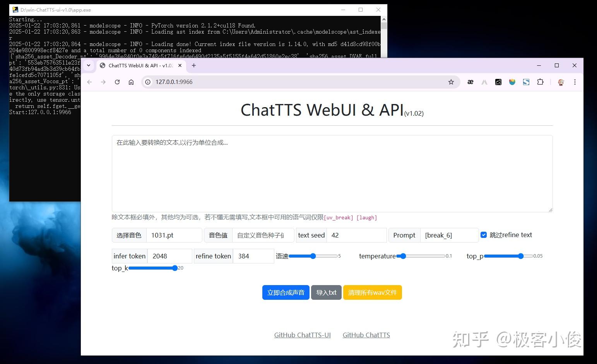Click the browser profile avatar icon

pos(561,82)
